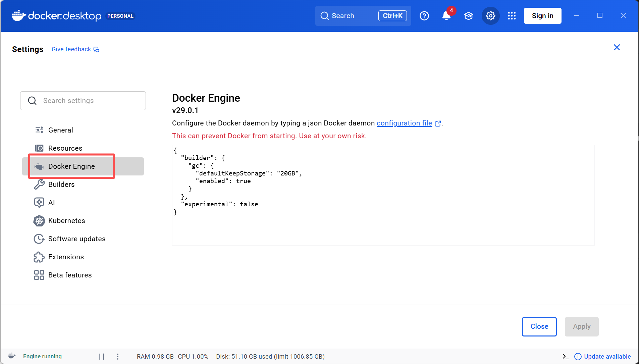
Task: Click the AI sparkle icon
Action: (39, 202)
